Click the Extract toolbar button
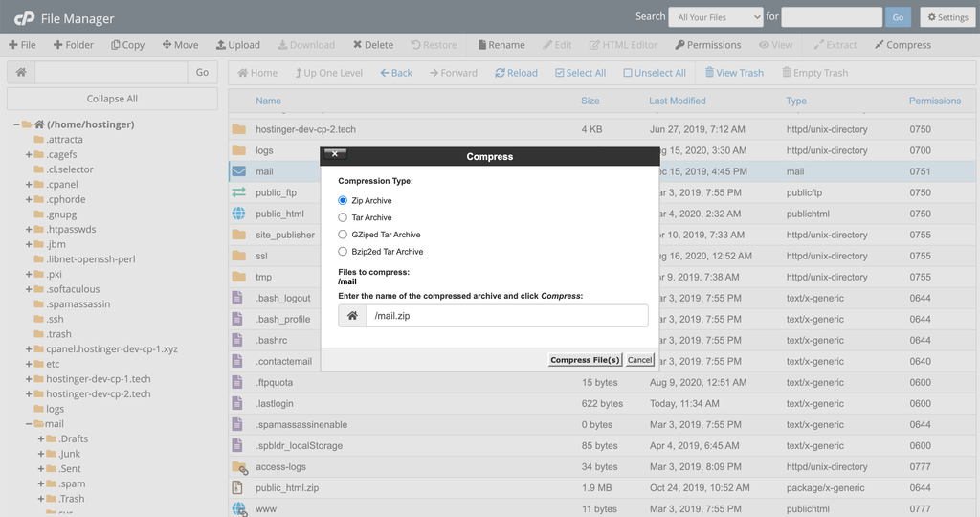980x517 pixels. click(x=835, y=45)
